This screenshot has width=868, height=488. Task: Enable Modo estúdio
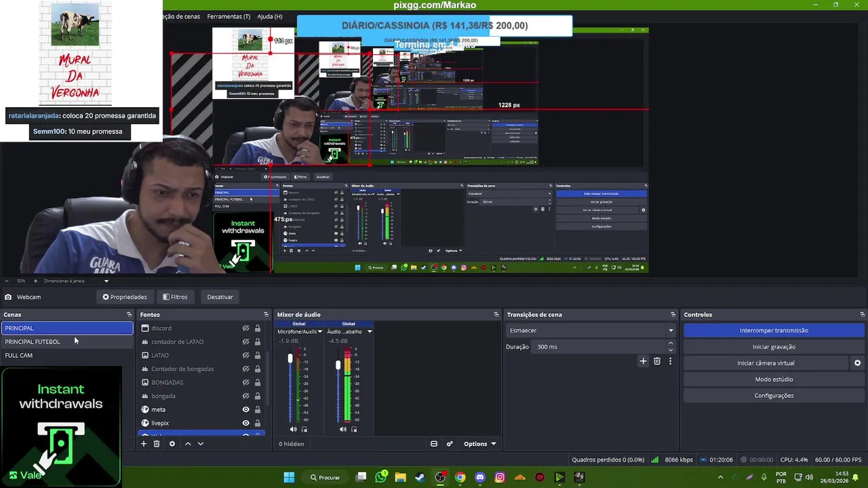(x=774, y=379)
